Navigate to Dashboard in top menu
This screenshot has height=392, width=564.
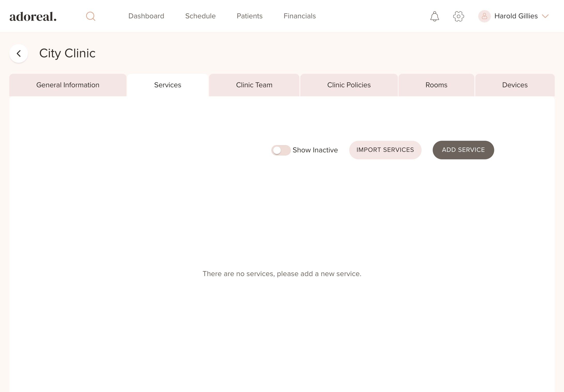coord(146,16)
